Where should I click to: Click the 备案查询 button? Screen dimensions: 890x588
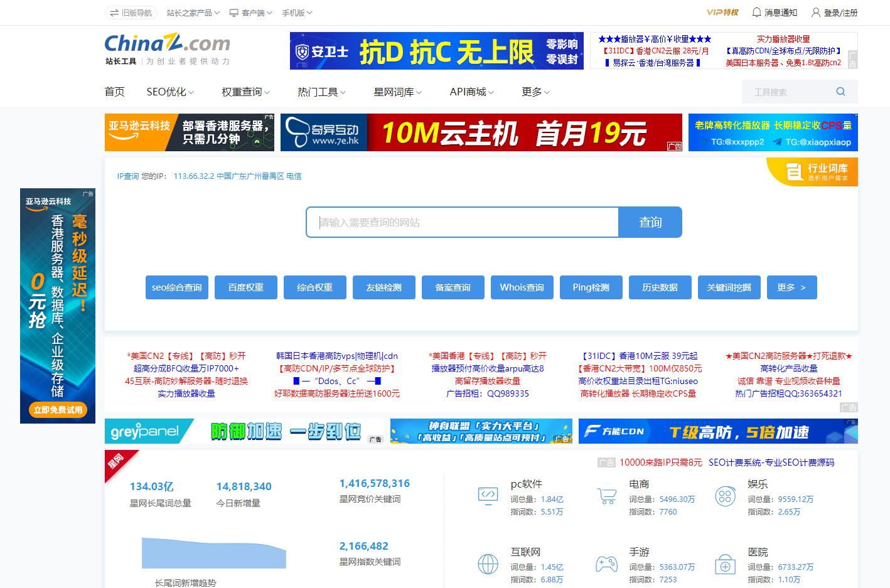click(453, 287)
